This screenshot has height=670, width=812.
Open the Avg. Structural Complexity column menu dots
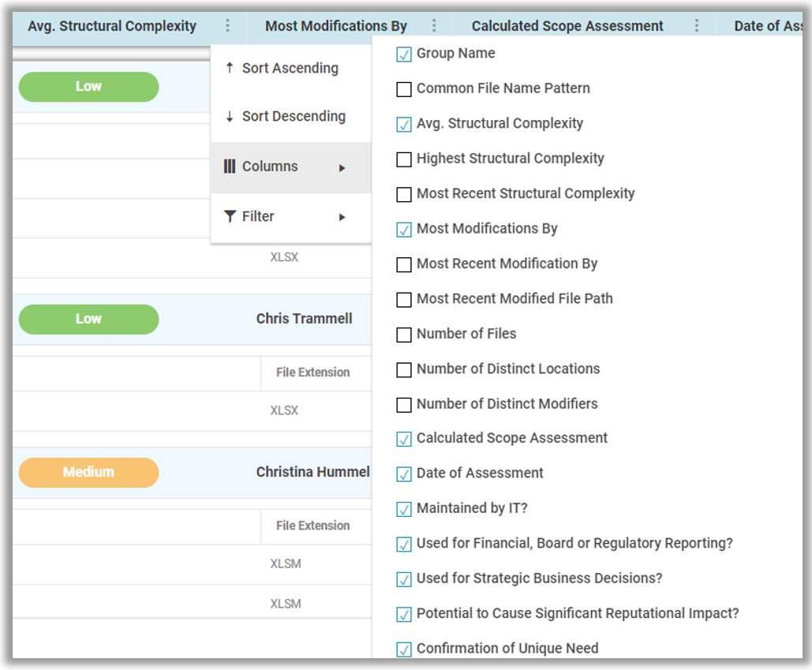tap(226, 25)
